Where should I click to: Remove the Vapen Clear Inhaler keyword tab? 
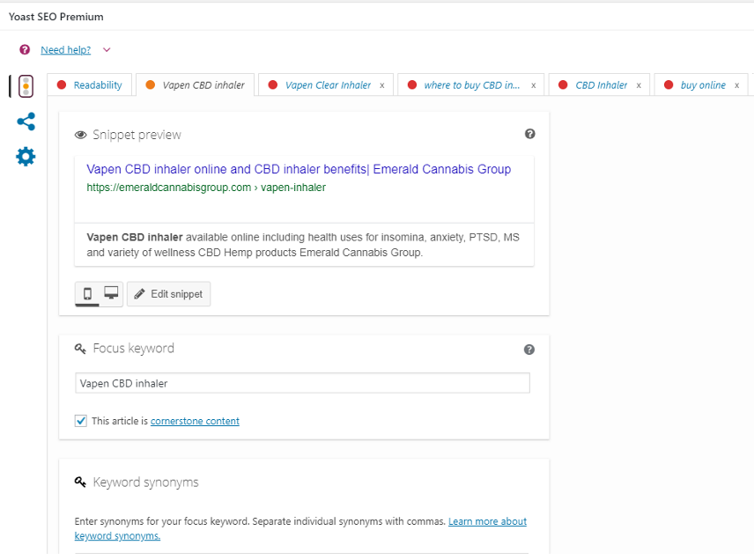382,85
